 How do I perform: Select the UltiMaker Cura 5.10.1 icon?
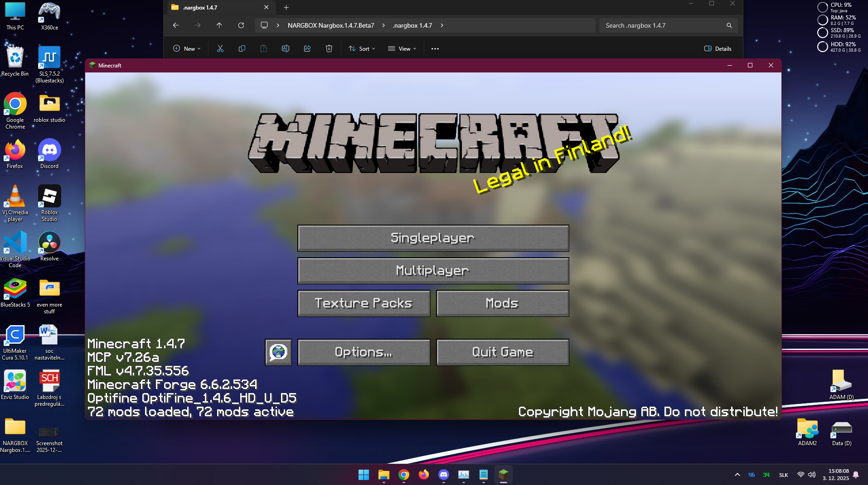coord(15,342)
